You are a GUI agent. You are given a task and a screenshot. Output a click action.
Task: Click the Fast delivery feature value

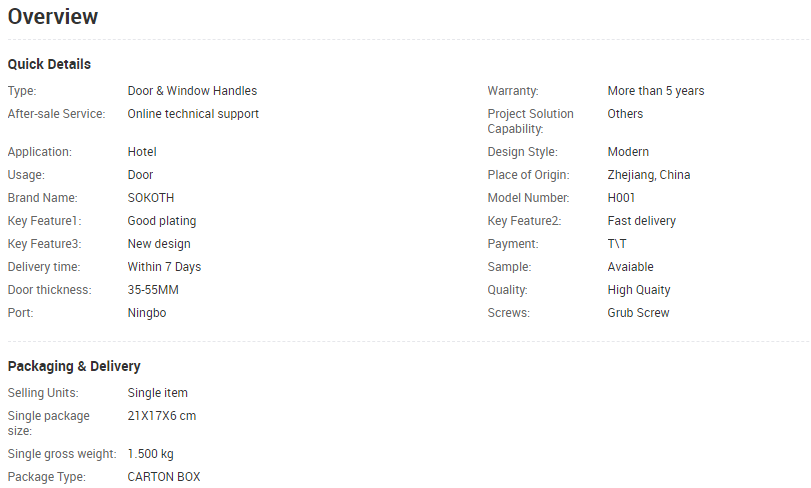click(641, 221)
